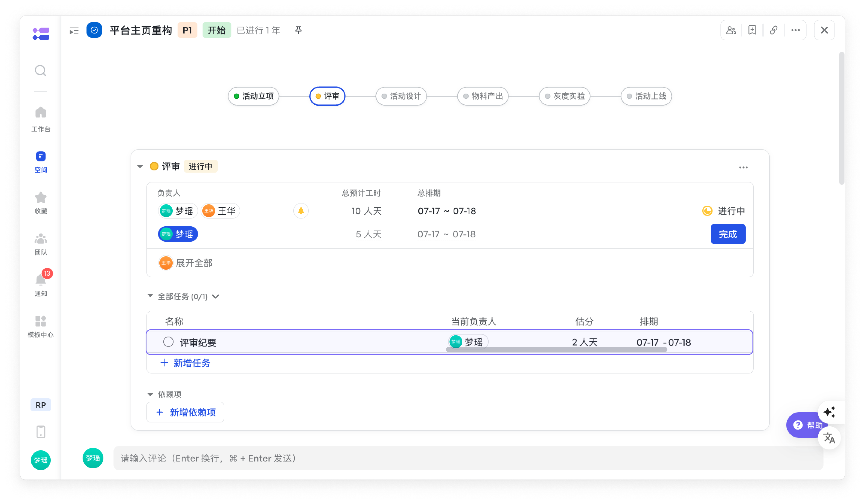
Task: Open the mobile device icon in sidebar
Action: click(41, 432)
